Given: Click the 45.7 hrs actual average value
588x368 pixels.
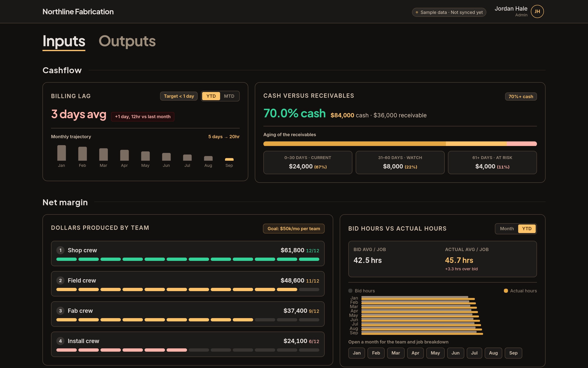Looking at the screenshot, I should 459,260.
